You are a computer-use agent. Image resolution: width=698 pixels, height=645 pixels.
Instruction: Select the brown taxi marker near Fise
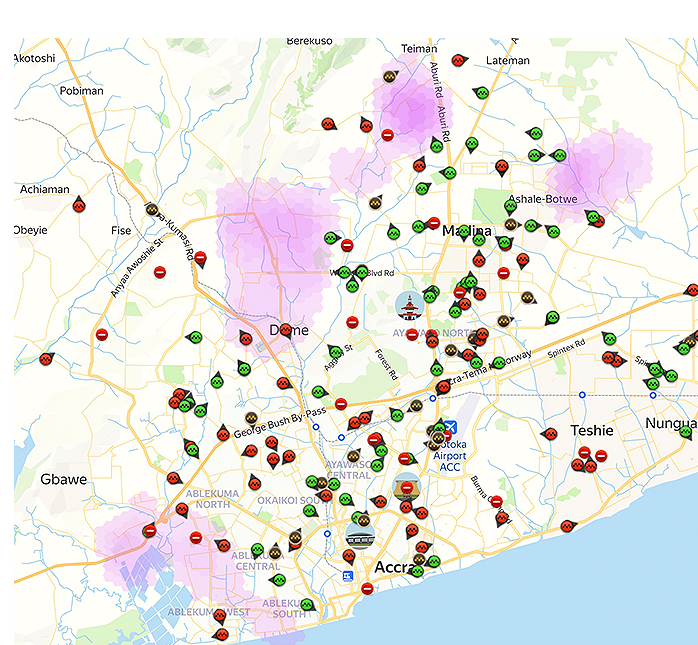pyautogui.click(x=152, y=211)
